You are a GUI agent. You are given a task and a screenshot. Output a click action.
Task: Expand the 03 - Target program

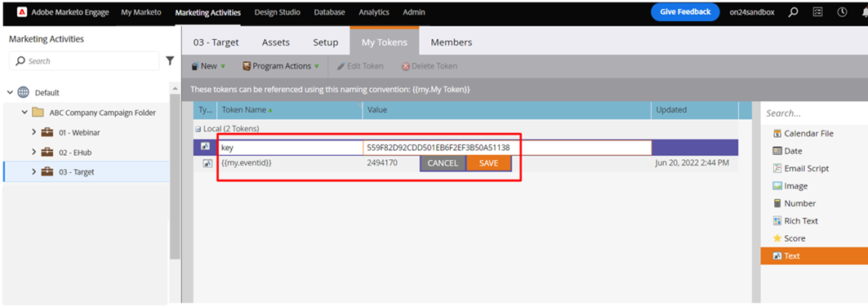click(x=33, y=171)
